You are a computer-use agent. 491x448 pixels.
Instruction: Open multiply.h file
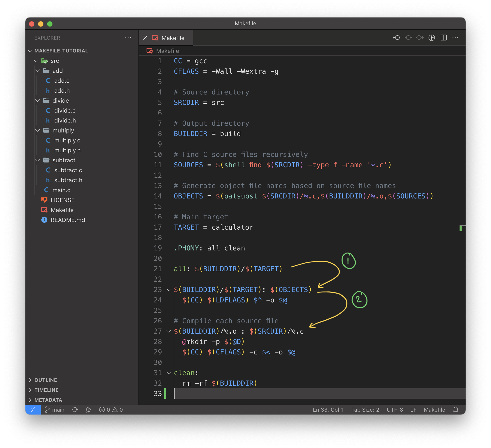click(67, 150)
